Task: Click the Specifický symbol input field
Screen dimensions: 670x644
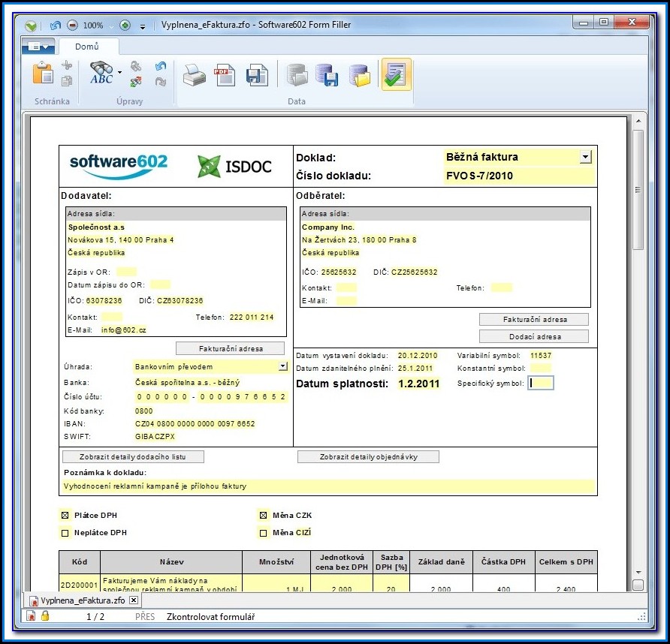Action: (x=541, y=383)
